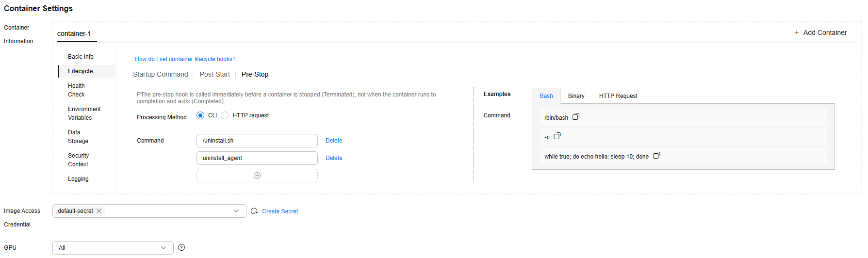Open Health Check in the sidebar
This screenshot has height=258, width=868.
(77, 90)
